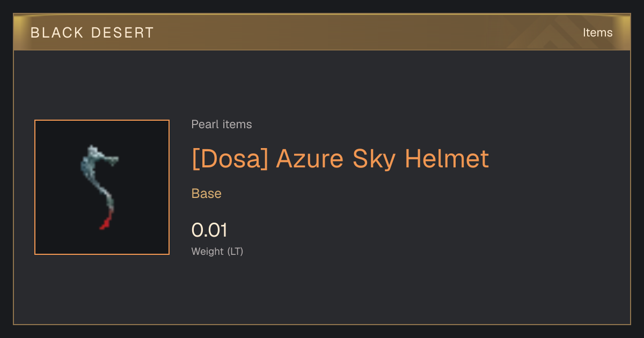The height and width of the screenshot is (338, 644).
Task: Click the gold header banner
Action: tap(322, 32)
